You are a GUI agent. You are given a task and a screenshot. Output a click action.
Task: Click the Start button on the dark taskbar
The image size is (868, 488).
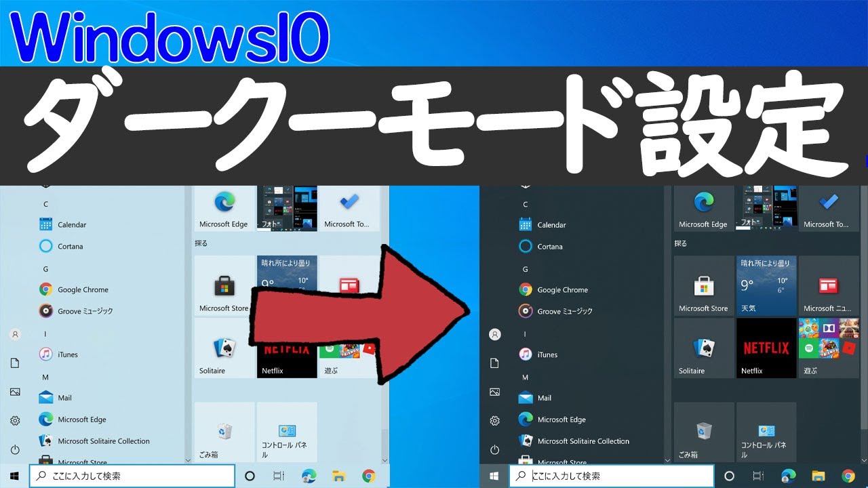494,476
